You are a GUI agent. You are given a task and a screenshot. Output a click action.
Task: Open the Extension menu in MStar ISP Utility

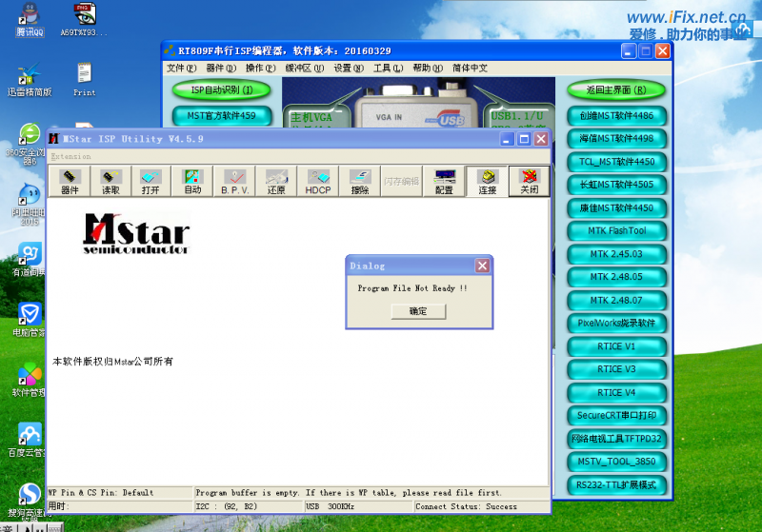pos(71,156)
